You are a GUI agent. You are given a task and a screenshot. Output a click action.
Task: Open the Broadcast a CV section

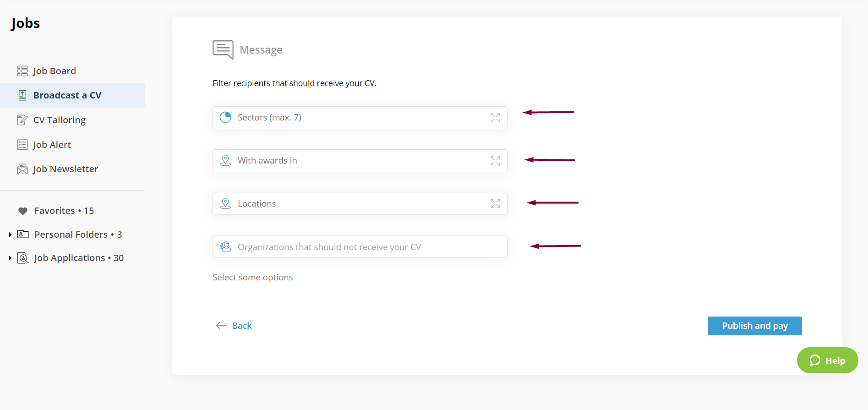(x=67, y=95)
